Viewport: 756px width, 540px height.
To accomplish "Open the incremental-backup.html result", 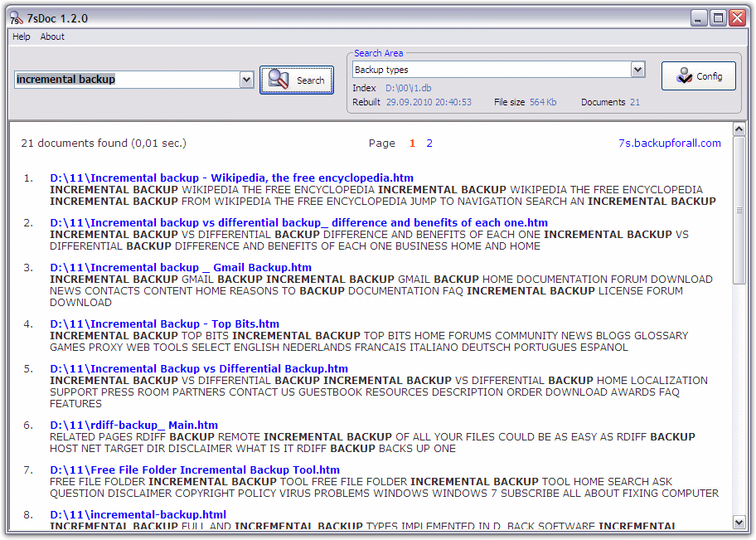I will coord(137,514).
